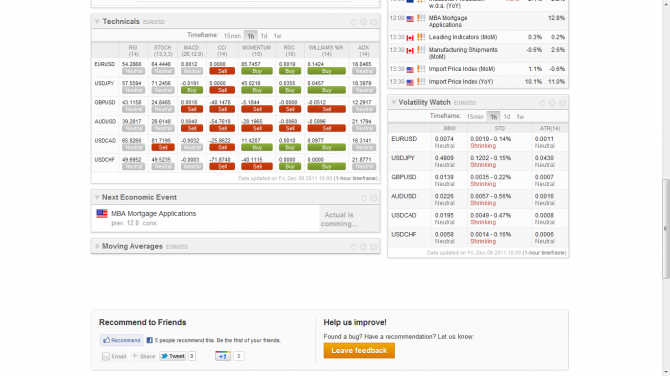The width and height of the screenshot is (670, 376).
Task: Click the Tweet button
Action: click(x=173, y=356)
